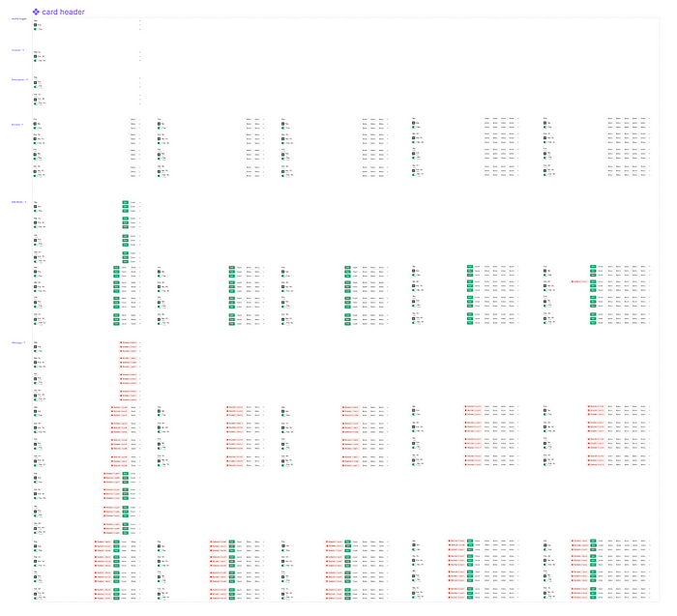
Task: Select the card header component title
Action: pos(63,12)
